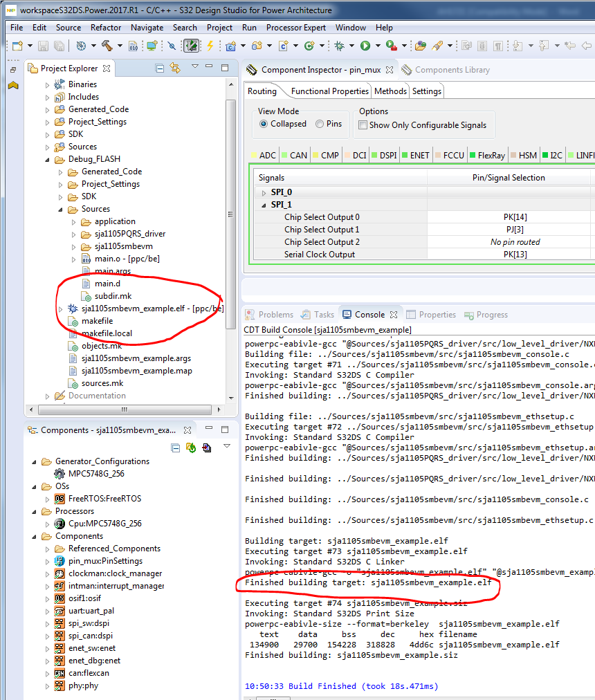Enable Show Only Configurable Signals checkbox
This screenshot has width=595, height=700.
(x=363, y=125)
